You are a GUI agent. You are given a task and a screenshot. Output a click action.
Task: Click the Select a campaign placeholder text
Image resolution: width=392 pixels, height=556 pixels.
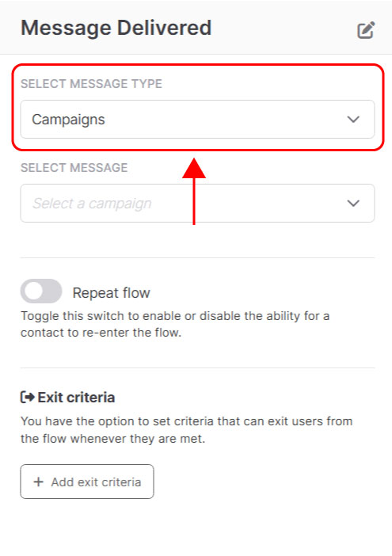(x=92, y=204)
